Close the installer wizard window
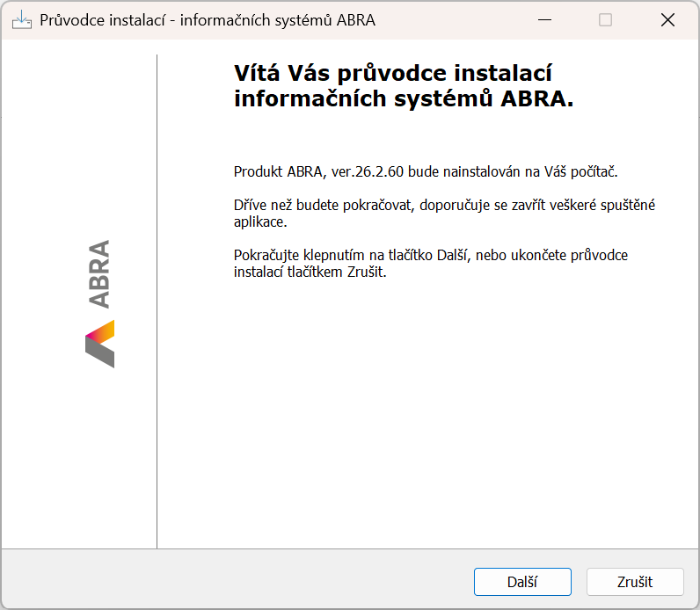This screenshot has width=700, height=610. (667, 20)
